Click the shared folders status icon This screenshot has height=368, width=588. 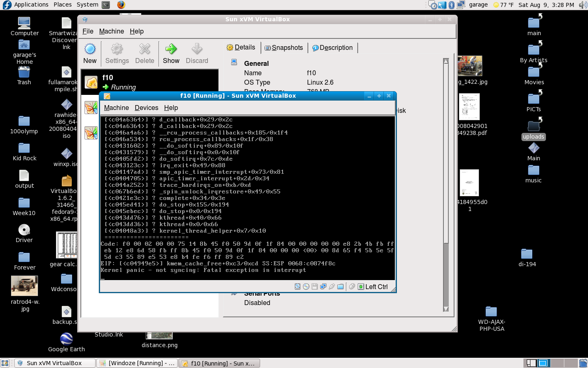[x=340, y=287]
